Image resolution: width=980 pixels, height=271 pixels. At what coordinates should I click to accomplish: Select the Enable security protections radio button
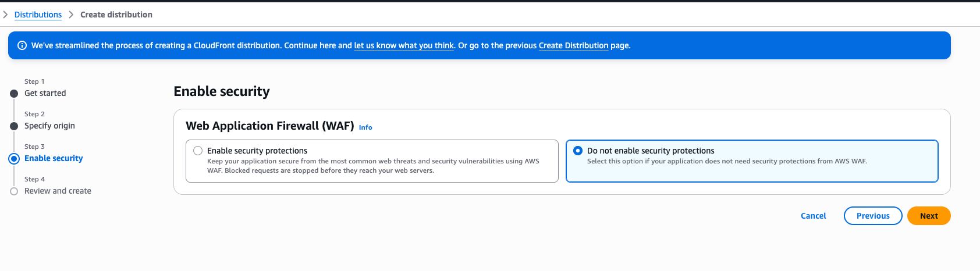click(198, 151)
